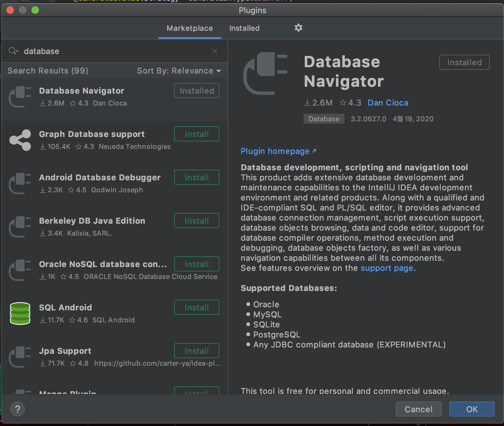Image resolution: width=504 pixels, height=426 pixels.
Task: Click the github carter-ya vendor URL text
Action: (157, 363)
